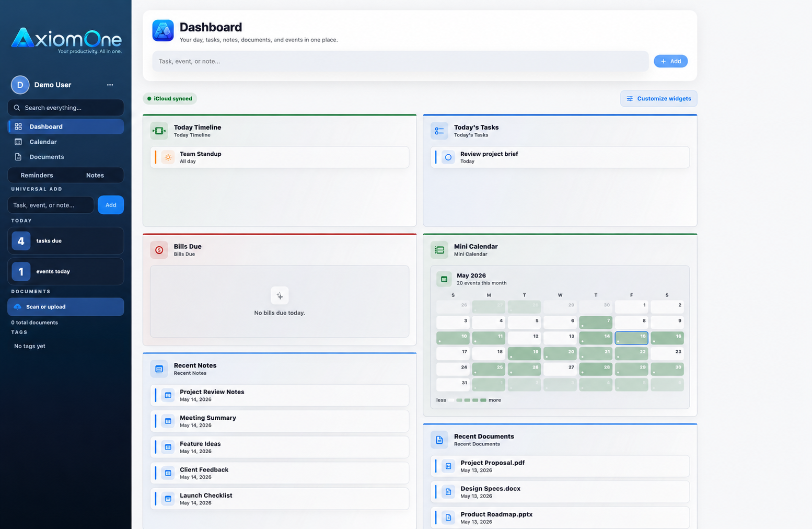Open Customize widgets

(658, 99)
